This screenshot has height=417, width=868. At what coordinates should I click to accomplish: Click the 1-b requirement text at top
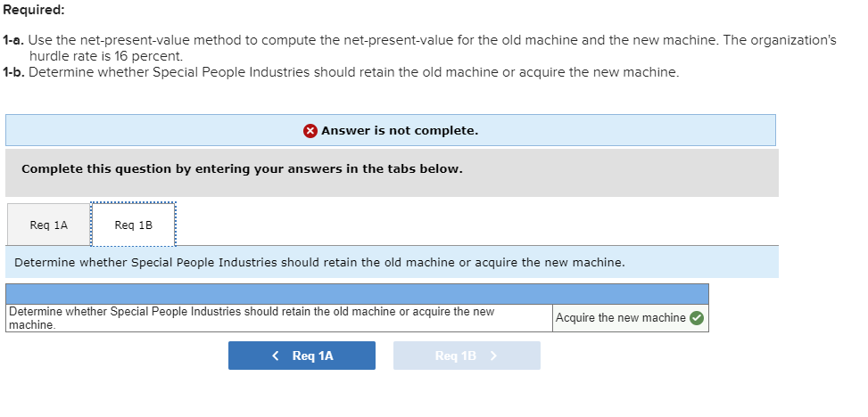pyautogui.click(x=341, y=72)
